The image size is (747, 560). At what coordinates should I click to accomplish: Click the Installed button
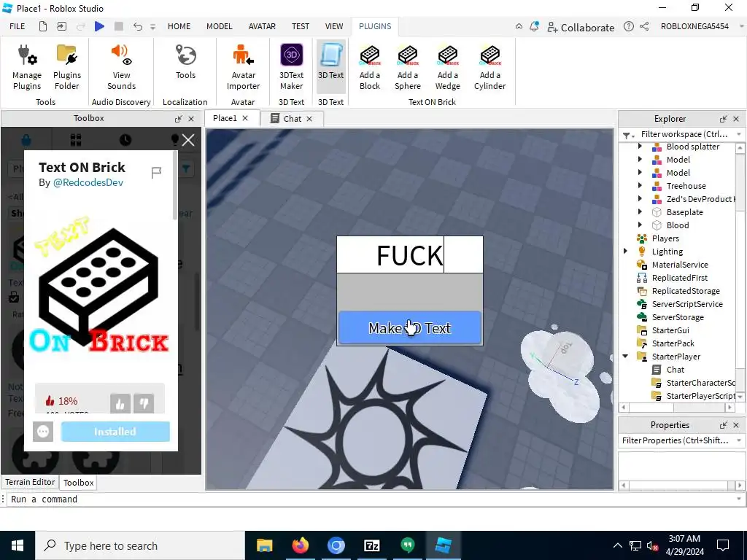pyautogui.click(x=115, y=432)
